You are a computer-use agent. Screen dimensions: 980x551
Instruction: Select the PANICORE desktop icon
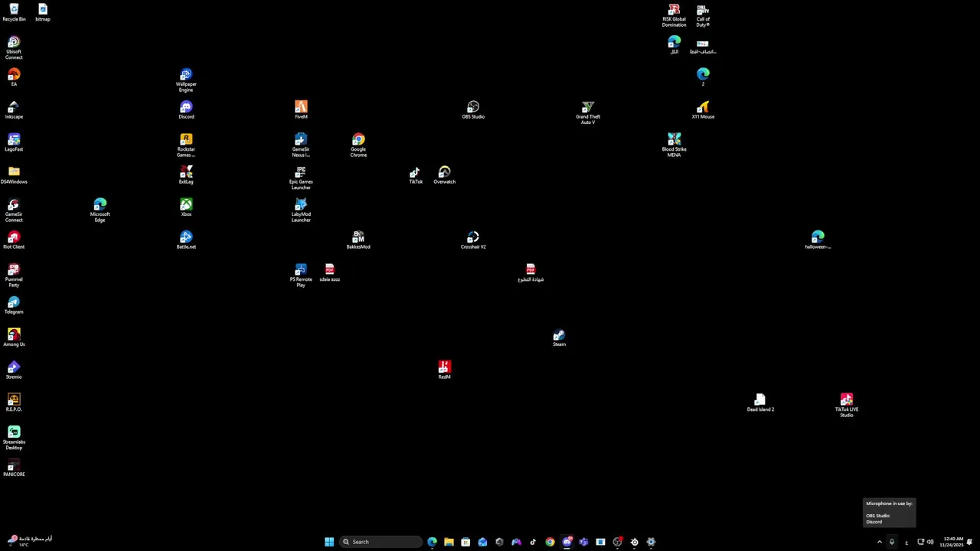pyautogui.click(x=14, y=468)
